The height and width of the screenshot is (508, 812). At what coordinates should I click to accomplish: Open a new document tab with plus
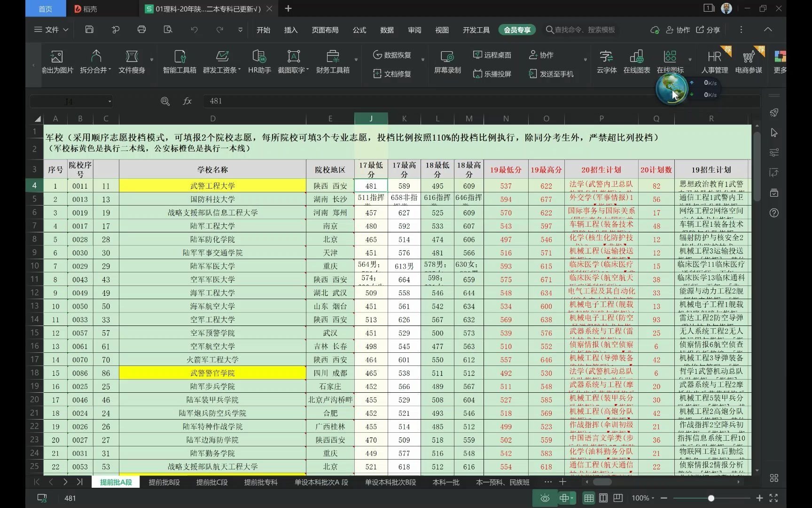pyautogui.click(x=289, y=8)
